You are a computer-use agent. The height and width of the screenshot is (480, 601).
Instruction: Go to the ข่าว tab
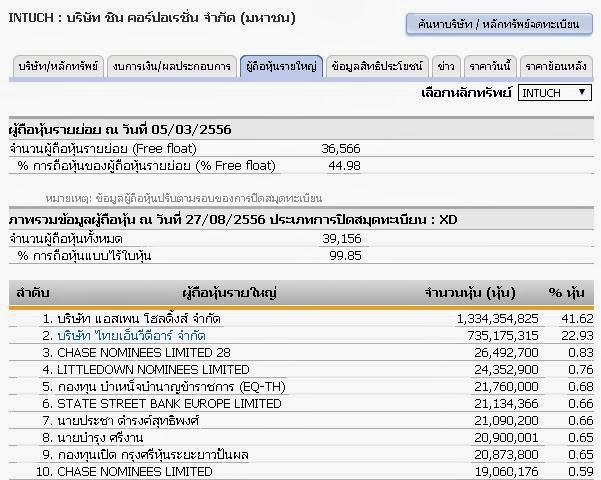pos(446,67)
